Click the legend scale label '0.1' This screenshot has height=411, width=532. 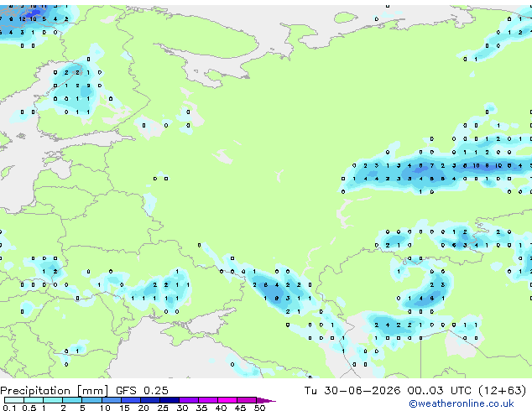9,408
